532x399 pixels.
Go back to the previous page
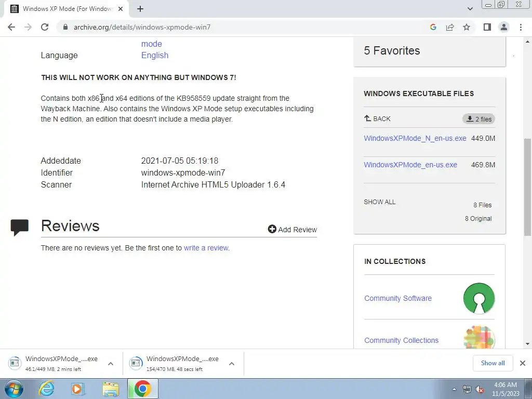click(x=11, y=27)
